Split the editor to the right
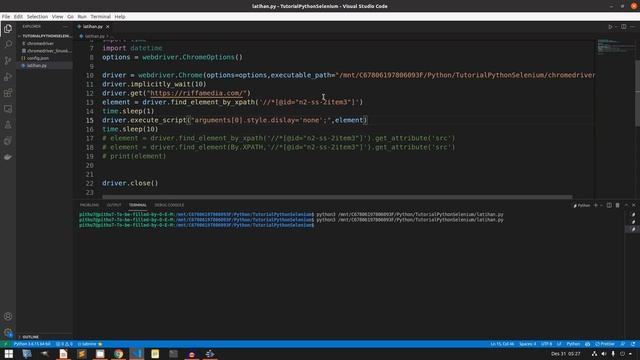Image resolution: width=640 pixels, height=360 pixels. coord(624,27)
